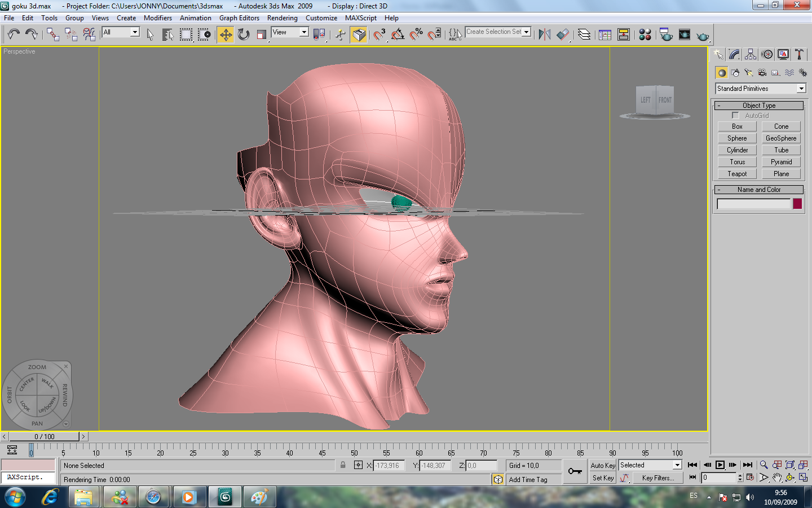Open the Render Setup dialog
Screen dimensions: 812x508
(666, 34)
